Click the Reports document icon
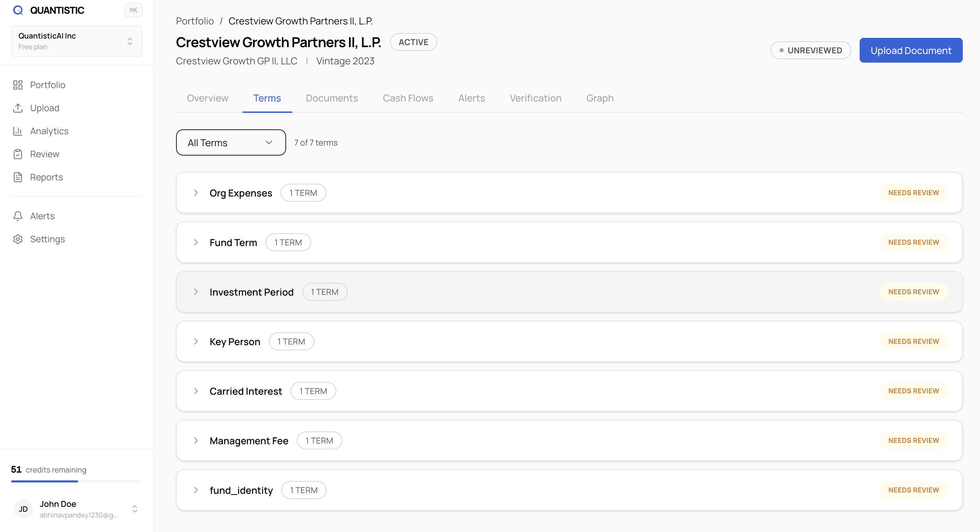The width and height of the screenshot is (980, 532). [18, 178]
